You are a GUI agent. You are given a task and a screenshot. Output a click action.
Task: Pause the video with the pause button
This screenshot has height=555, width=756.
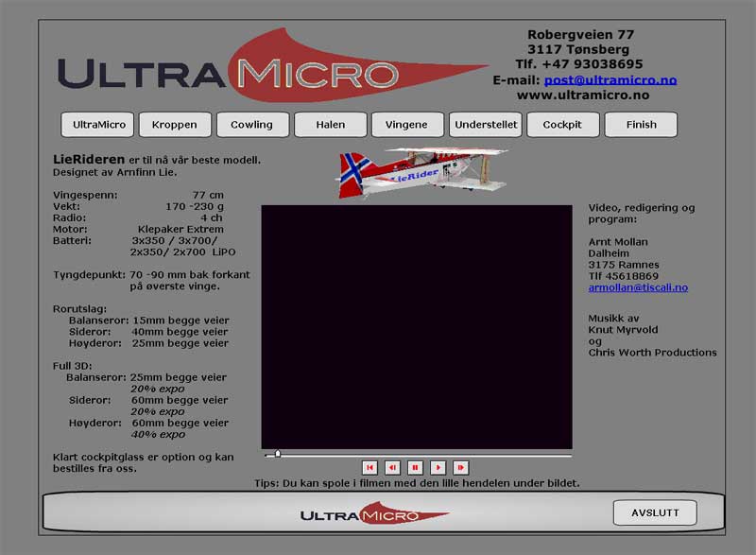[x=415, y=467]
